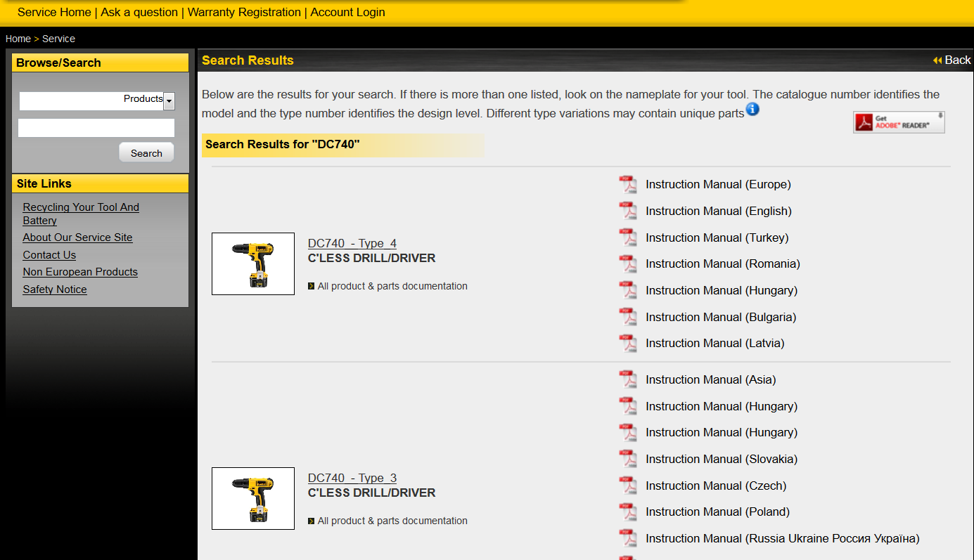The height and width of the screenshot is (560, 974).
Task: Open Non European Products link
Action: click(x=80, y=272)
